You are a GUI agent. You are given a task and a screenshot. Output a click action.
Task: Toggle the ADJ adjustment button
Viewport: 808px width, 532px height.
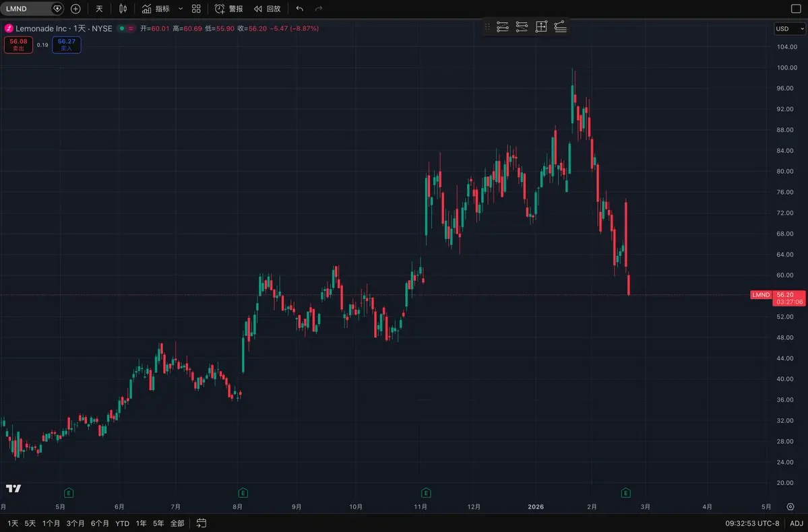(796, 523)
